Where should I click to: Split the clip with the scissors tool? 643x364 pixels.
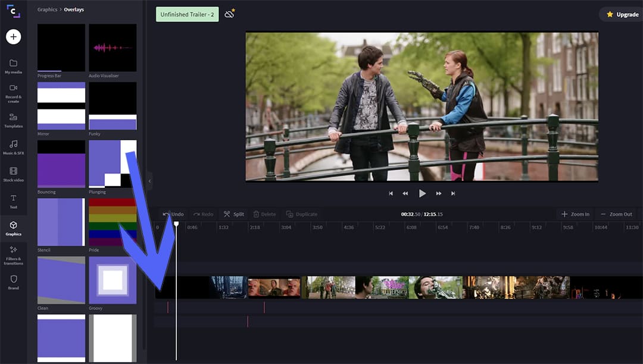tap(234, 214)
